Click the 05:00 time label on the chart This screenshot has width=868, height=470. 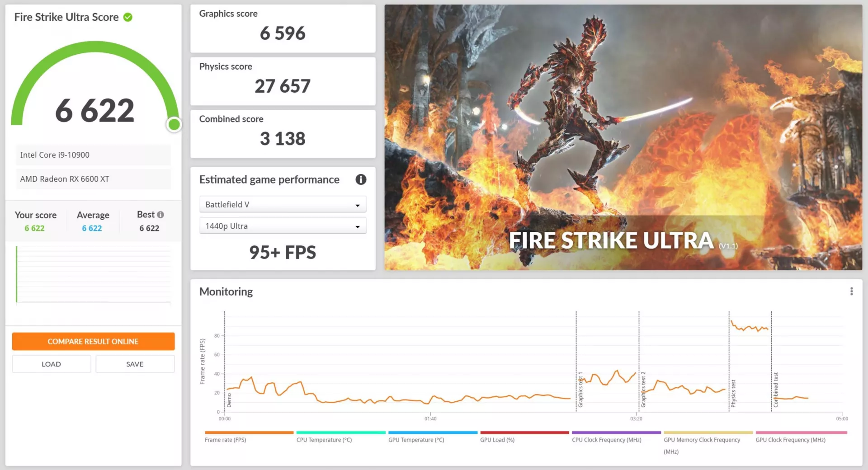(842, 419)
